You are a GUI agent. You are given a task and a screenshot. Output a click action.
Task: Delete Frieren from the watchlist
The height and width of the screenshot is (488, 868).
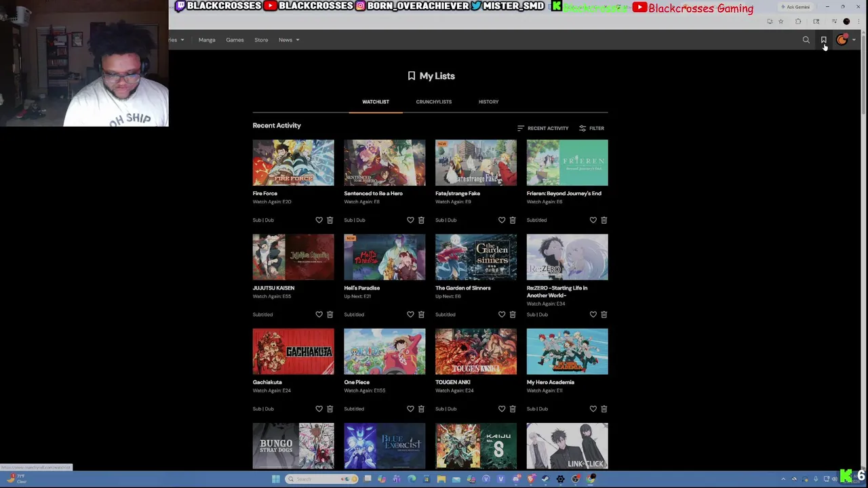pos(604,220)
